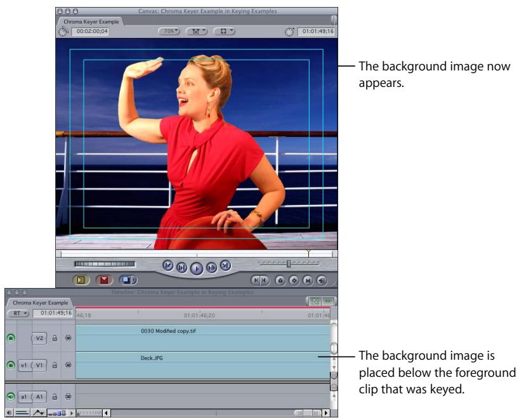Screen dimensions: 519x420
Task: Click the V1 destination track control
Action: click(39, 365)
